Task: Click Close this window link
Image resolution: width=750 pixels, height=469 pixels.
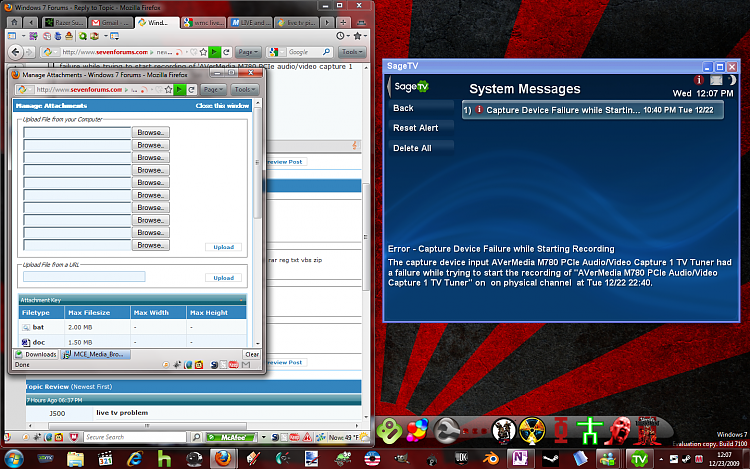Action: 222,106
